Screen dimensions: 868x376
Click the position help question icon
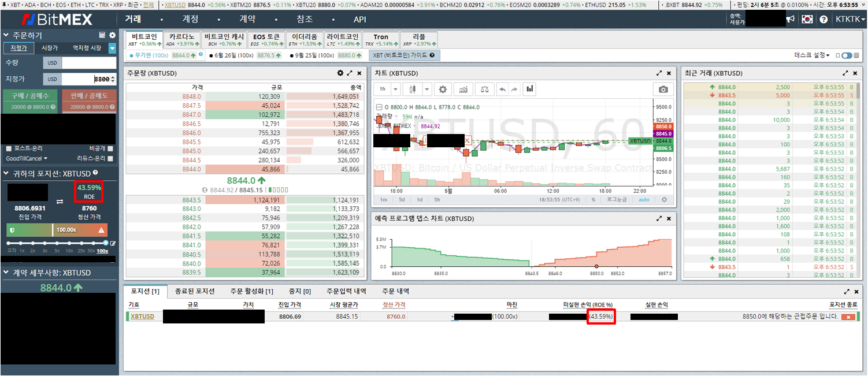pos(95,173)
